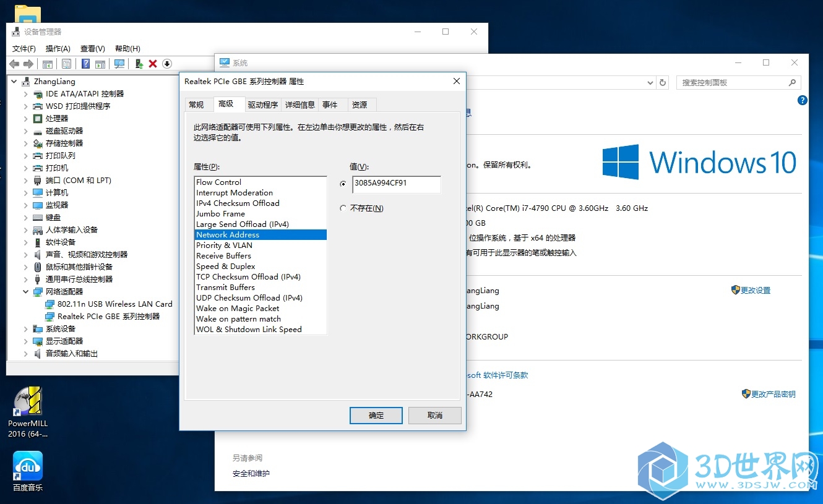Click show/hide console tree toolbar icon
Screen dimensions: 823x504
(48, 64)
